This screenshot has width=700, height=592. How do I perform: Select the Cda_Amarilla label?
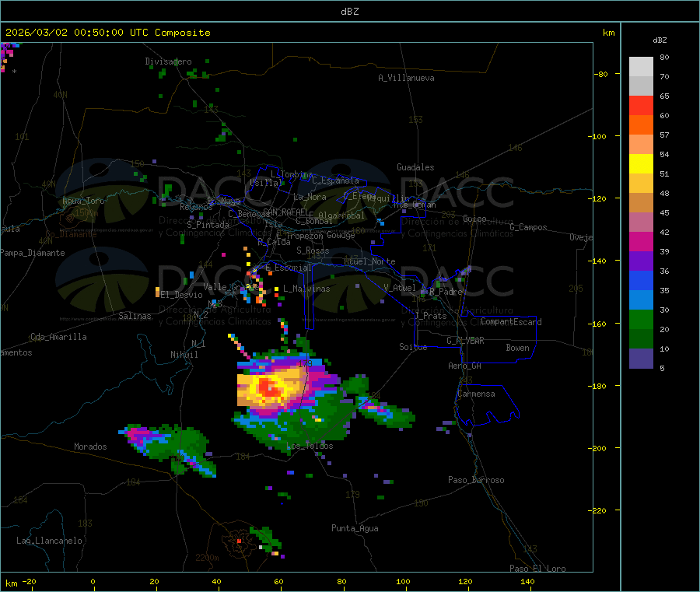pos(58,337)
